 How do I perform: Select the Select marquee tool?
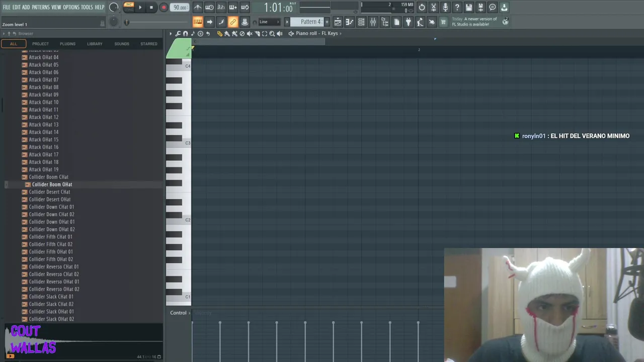(265, 34)
